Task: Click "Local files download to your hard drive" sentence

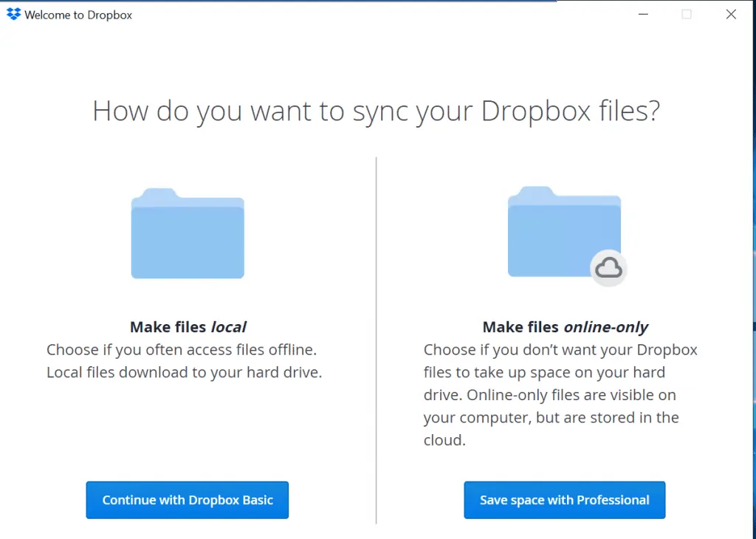Action: 184,372
